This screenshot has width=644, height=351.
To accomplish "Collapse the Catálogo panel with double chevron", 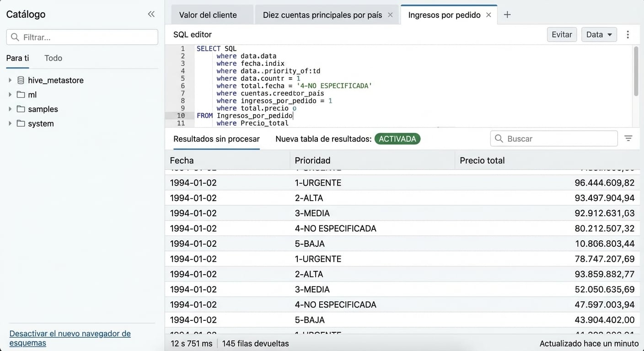I will pos(151,14).
